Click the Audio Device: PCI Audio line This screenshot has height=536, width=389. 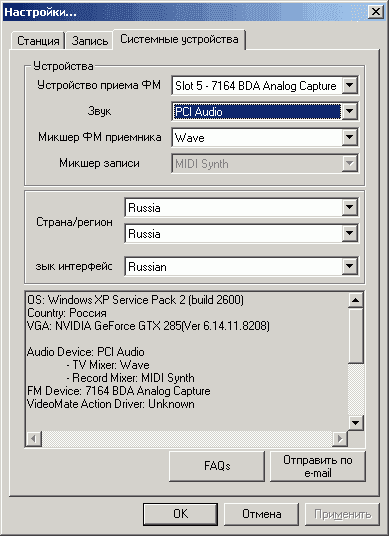(85, 352)
